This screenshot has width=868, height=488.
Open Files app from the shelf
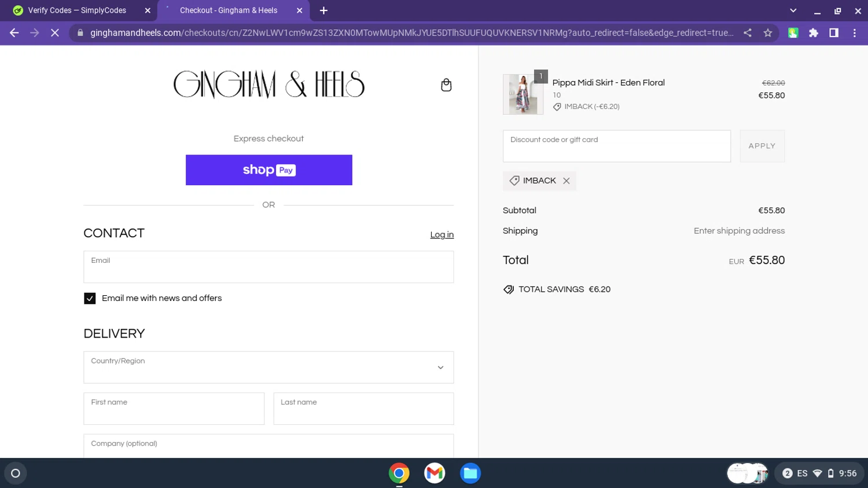point(470,474)
